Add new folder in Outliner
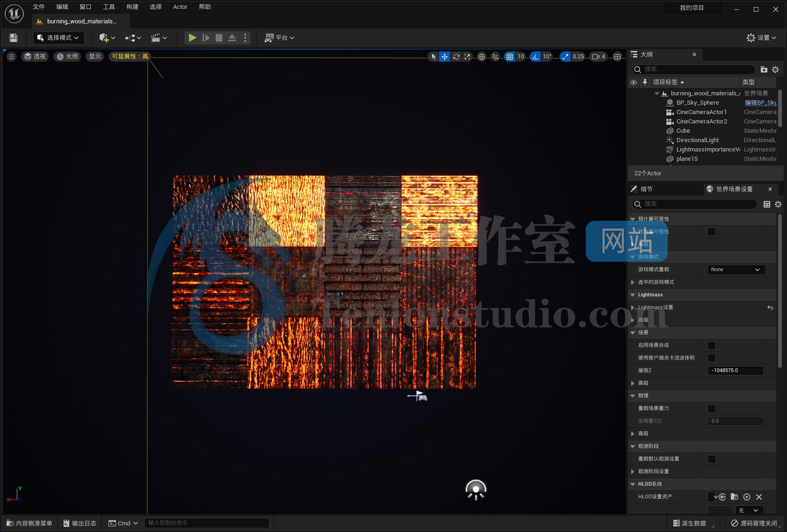Image resolution: width=787 pixels, height=532 pixels. click(x=764, y=70)
